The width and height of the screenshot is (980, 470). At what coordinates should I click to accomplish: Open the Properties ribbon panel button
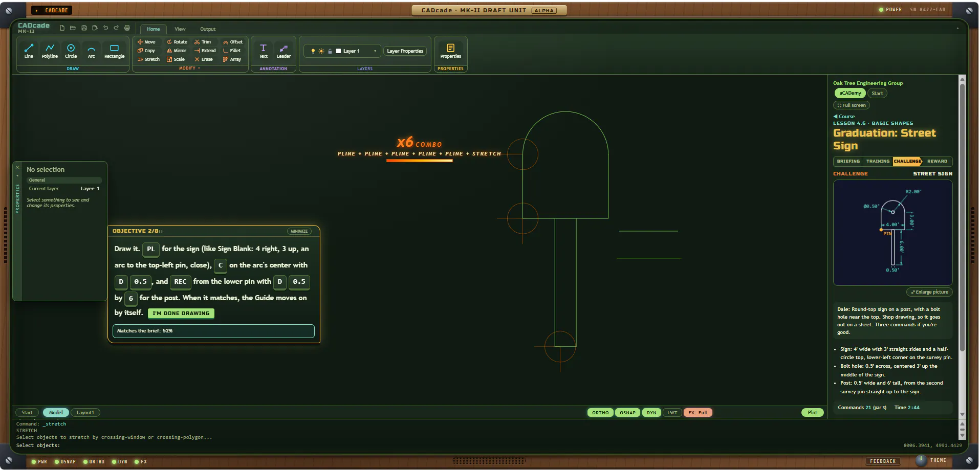click(450, 51)
